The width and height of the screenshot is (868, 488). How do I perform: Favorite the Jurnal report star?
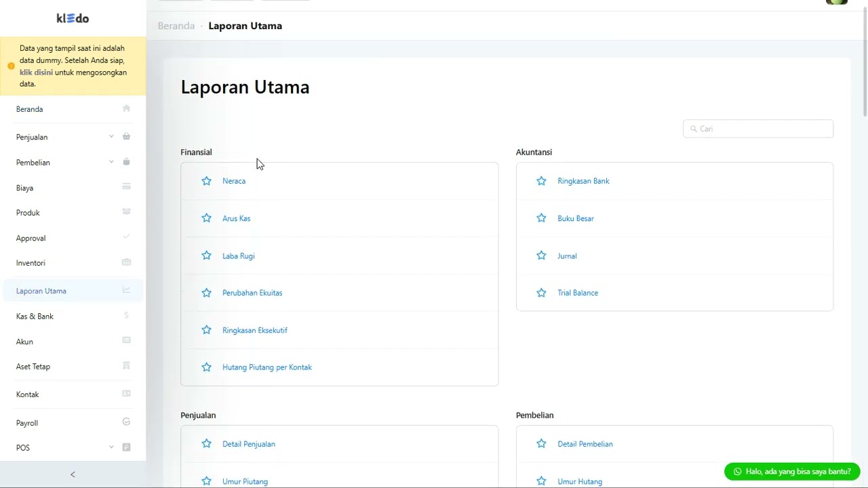pos(541,256)
